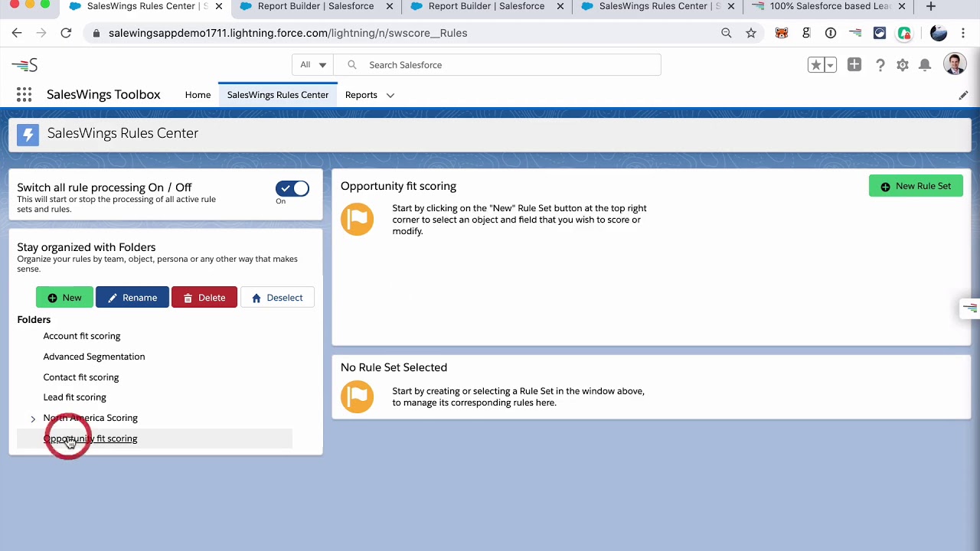Select the Opportunity fit scoring folder

click(x=90, y=439)
